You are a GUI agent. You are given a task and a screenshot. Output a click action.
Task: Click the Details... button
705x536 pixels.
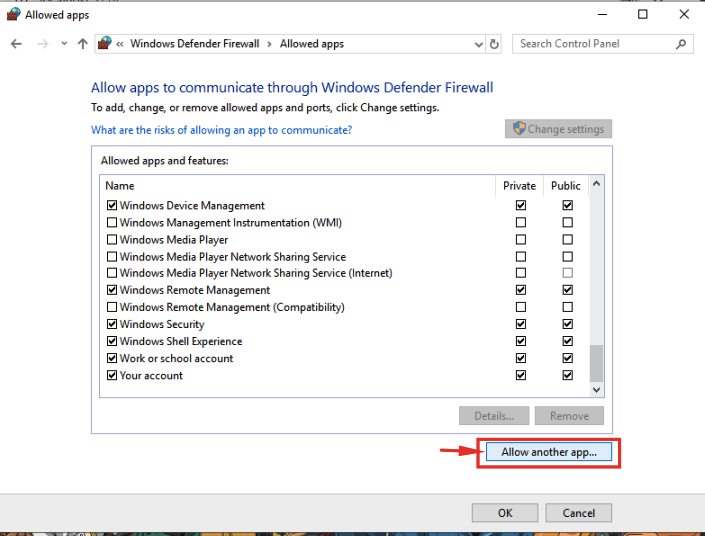494,416
